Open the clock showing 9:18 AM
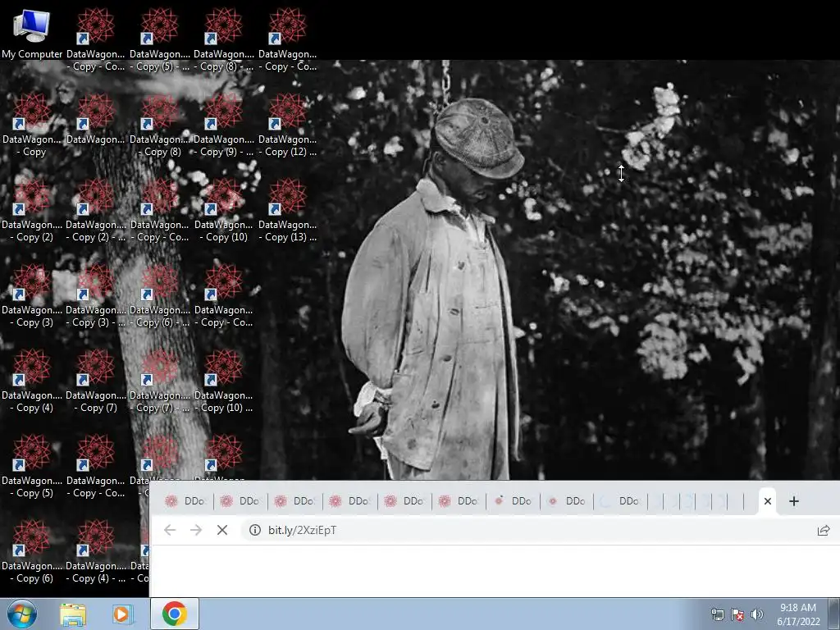The image size is (840, 630). 798,614
